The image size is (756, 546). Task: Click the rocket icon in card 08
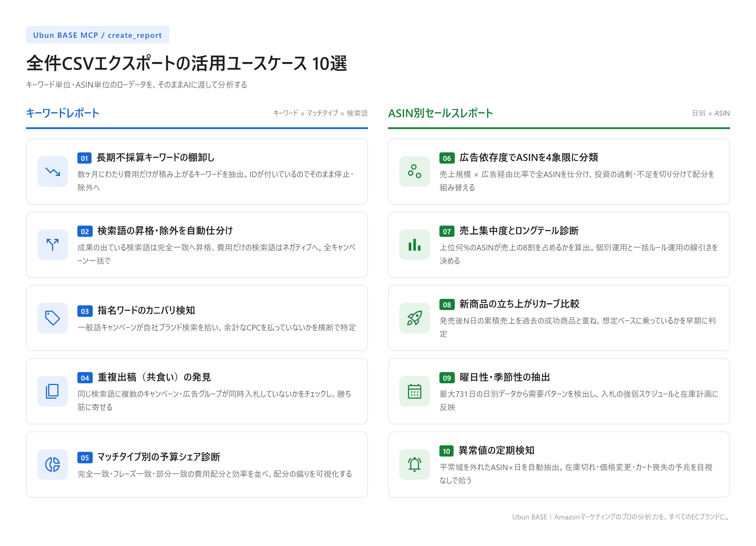[x=414, y=318]
